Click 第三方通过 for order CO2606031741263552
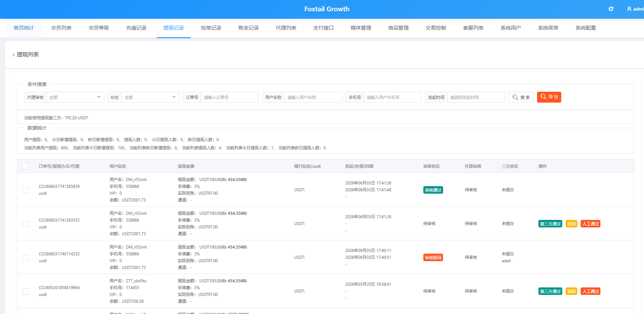 550,224
